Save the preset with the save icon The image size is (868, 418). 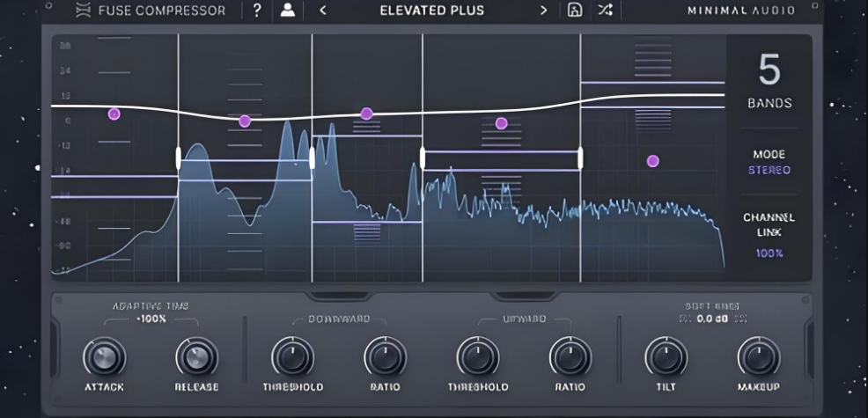coord(575,10)
